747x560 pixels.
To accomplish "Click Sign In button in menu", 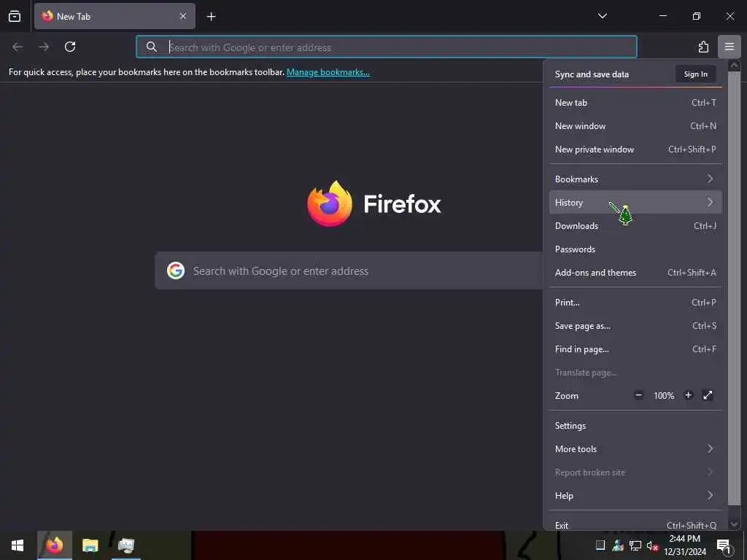I will pos(695,74).
